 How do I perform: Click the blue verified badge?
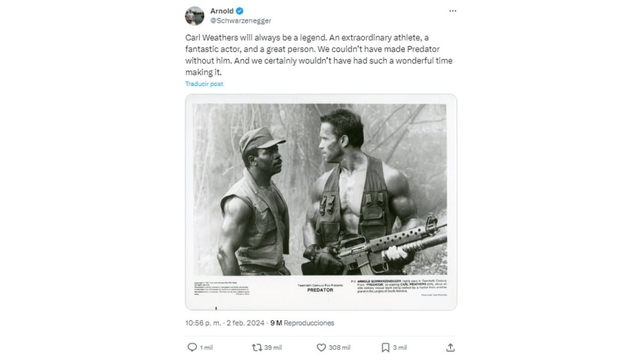(240, 11)
